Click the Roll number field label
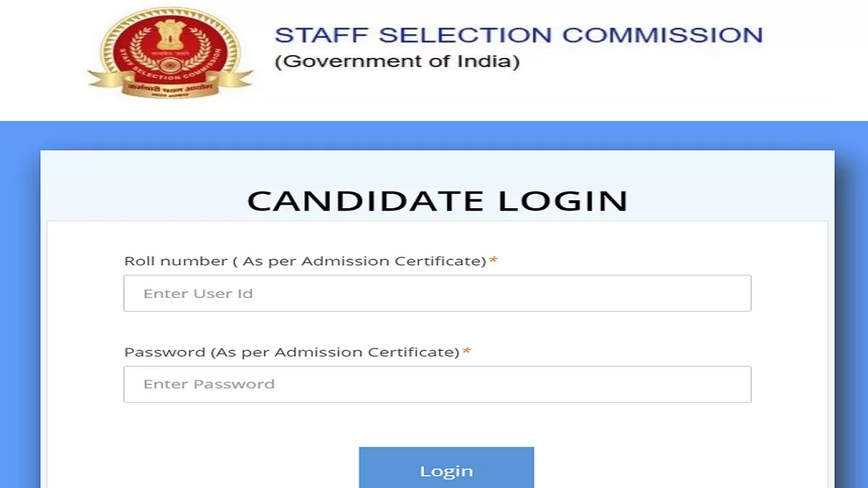Viewport: 868px width, 488px height. (x=305, y=261)
